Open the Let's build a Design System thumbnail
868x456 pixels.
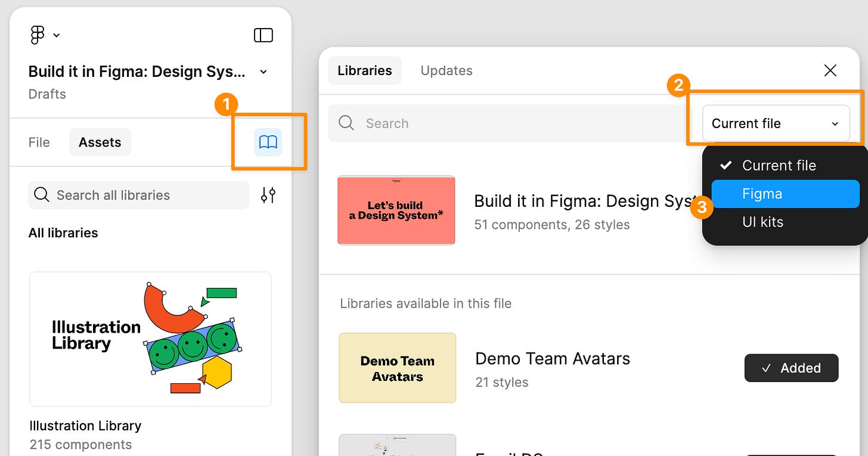click(x=396, y=210)
